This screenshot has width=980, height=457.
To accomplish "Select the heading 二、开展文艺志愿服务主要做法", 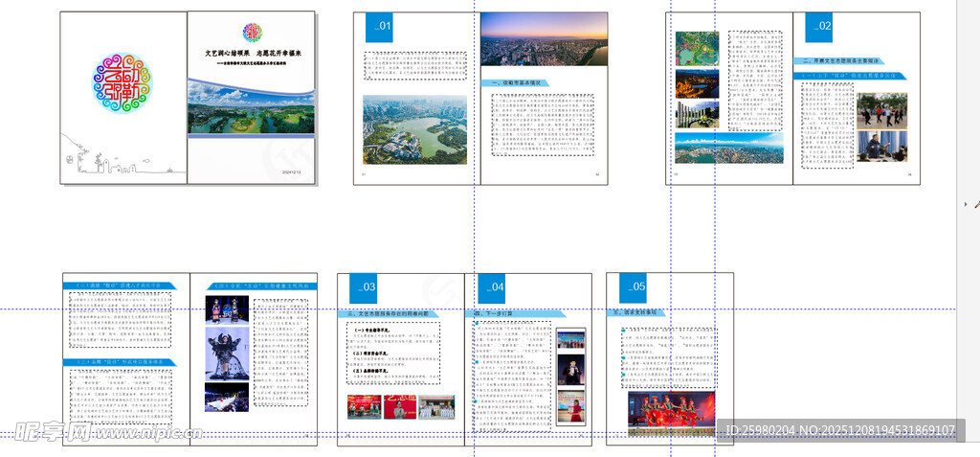I will [x=838, y=61].
